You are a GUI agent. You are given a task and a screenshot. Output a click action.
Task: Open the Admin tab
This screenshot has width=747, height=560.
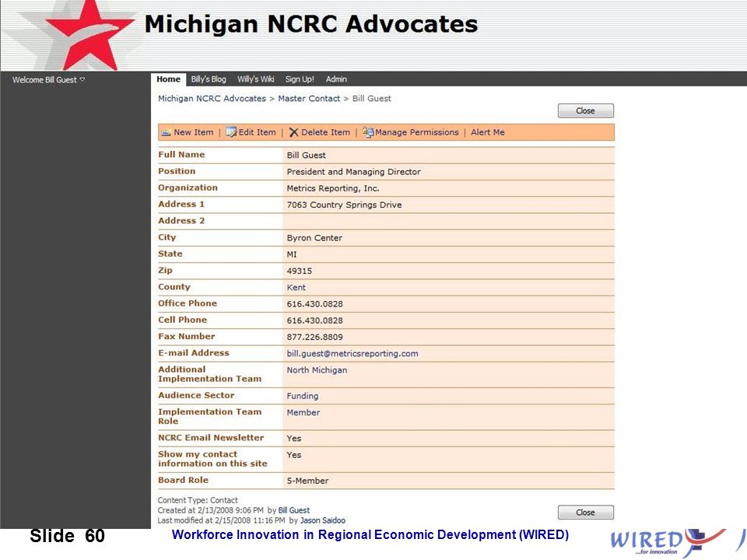(x=336, y=79)
